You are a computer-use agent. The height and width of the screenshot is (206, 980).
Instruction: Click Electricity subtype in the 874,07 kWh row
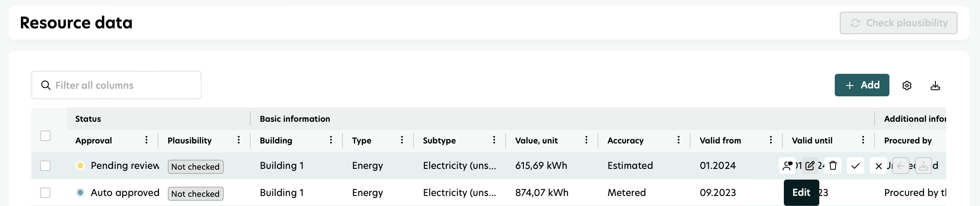click(x=460, y=193)
